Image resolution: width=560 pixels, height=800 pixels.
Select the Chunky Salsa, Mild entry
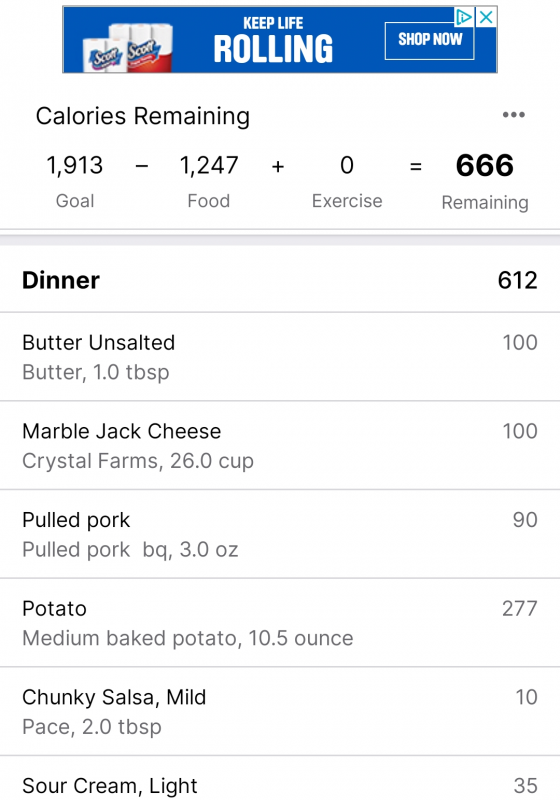pos(280,711)
